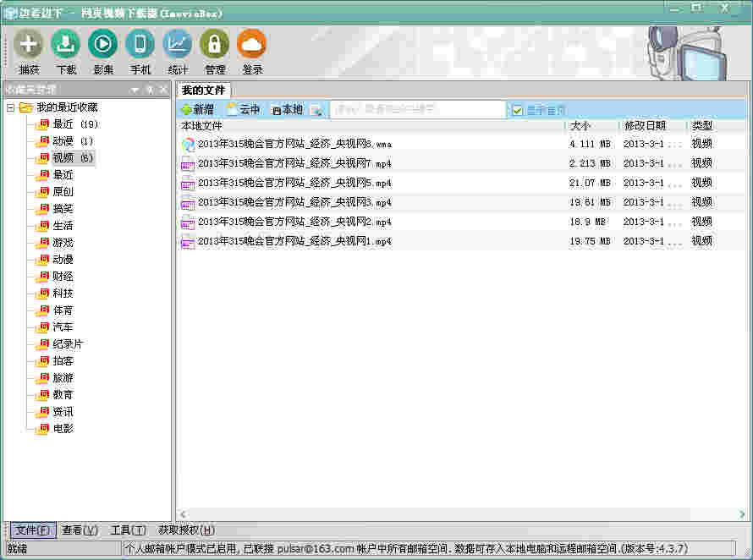Click the 本地 (Local) filter button

pos(287,110)
